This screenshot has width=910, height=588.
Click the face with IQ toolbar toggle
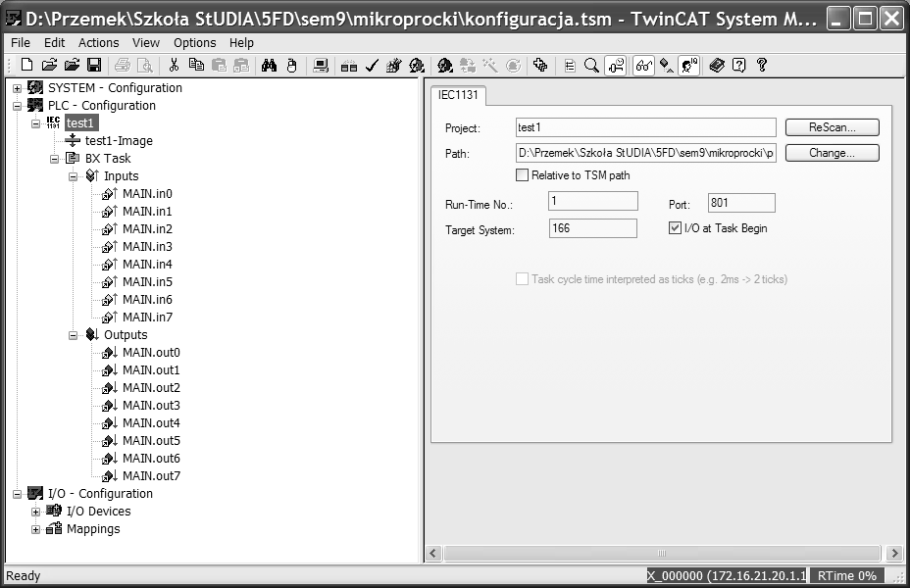(x=689, y=65)
